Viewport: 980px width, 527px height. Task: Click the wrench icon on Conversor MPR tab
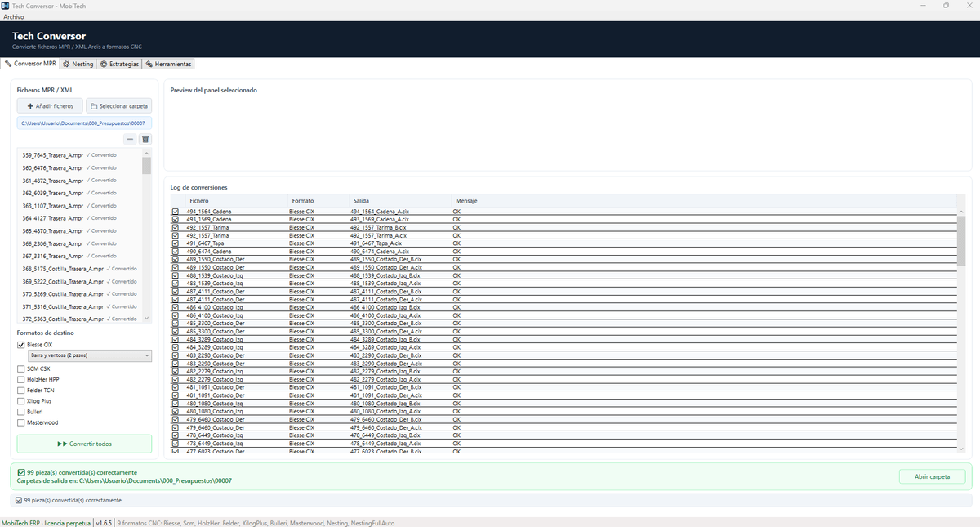pyautogui.click(x=9, y=63)
